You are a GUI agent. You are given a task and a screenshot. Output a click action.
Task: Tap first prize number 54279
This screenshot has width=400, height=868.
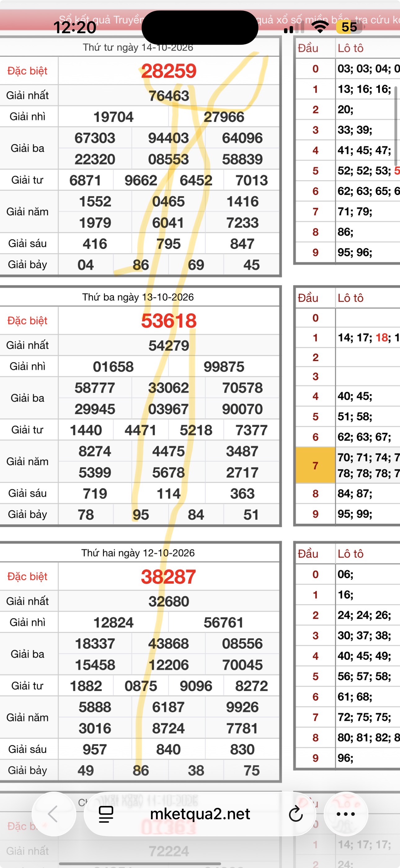(169, 346)
